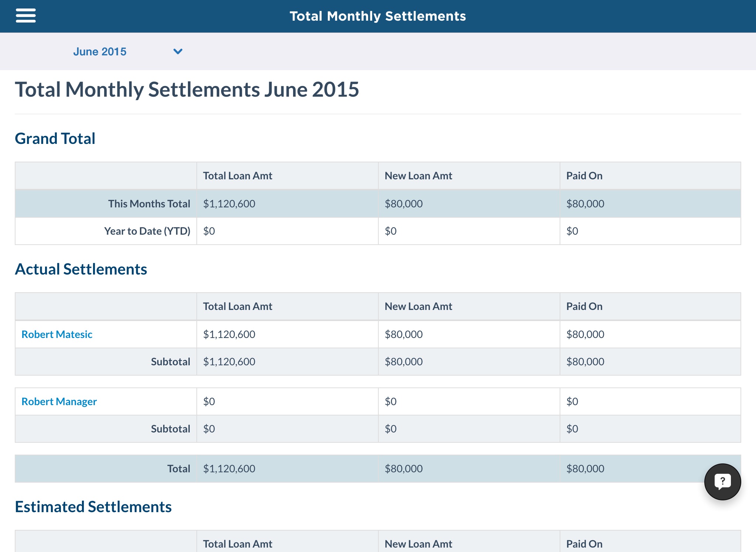This screenshot has height=552, width=756.
Task: Open Robert Manager's settlements
Action: click(59, 401)
